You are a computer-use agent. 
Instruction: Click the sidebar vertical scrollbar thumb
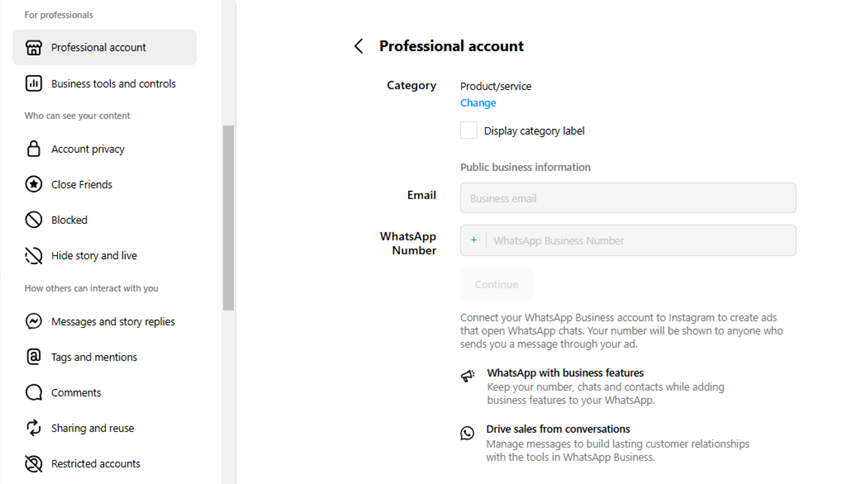tap(228, 218)
